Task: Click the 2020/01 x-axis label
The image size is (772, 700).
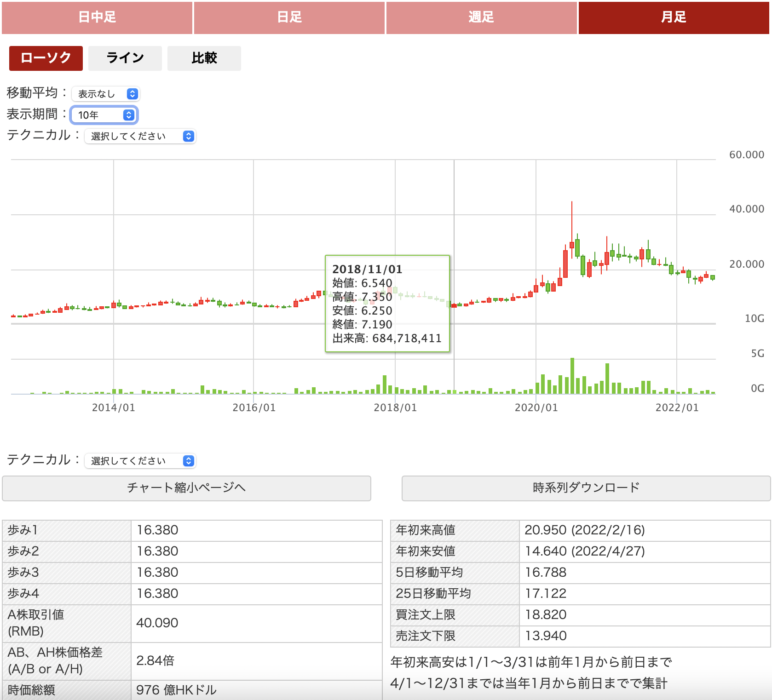Action: click(x=536, y=407)
